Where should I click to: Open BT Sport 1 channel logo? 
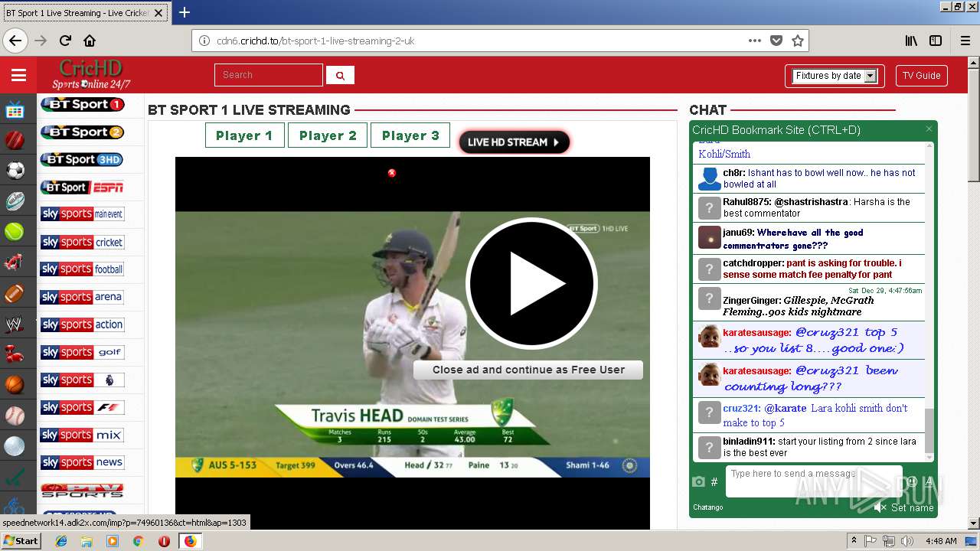(x=82, y=104)
